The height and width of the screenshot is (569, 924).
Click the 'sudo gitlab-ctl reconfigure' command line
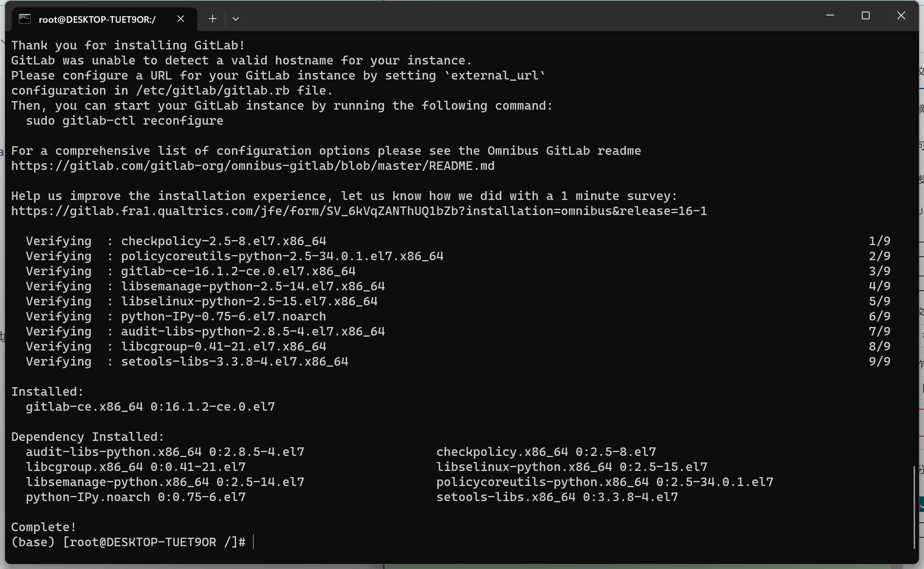point(125,121)
